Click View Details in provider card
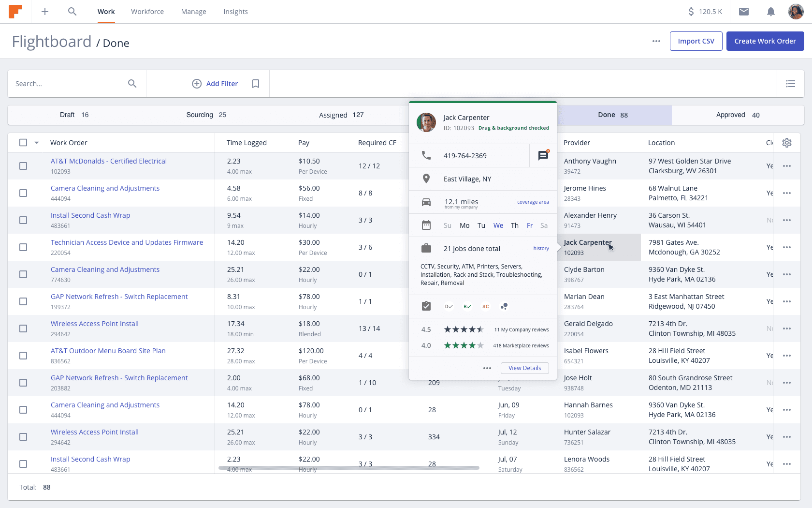 click(x=525, y=368)
